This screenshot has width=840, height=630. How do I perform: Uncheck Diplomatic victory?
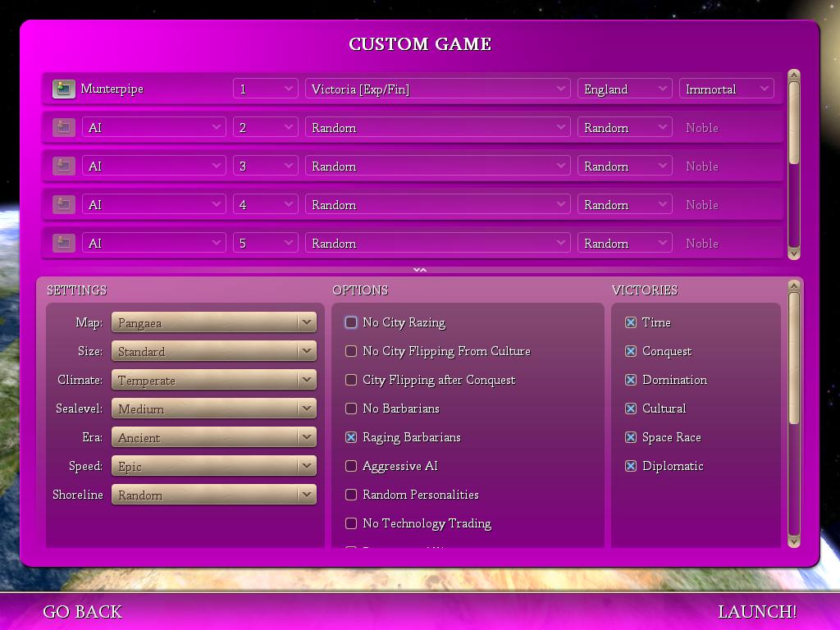point(631,466)
